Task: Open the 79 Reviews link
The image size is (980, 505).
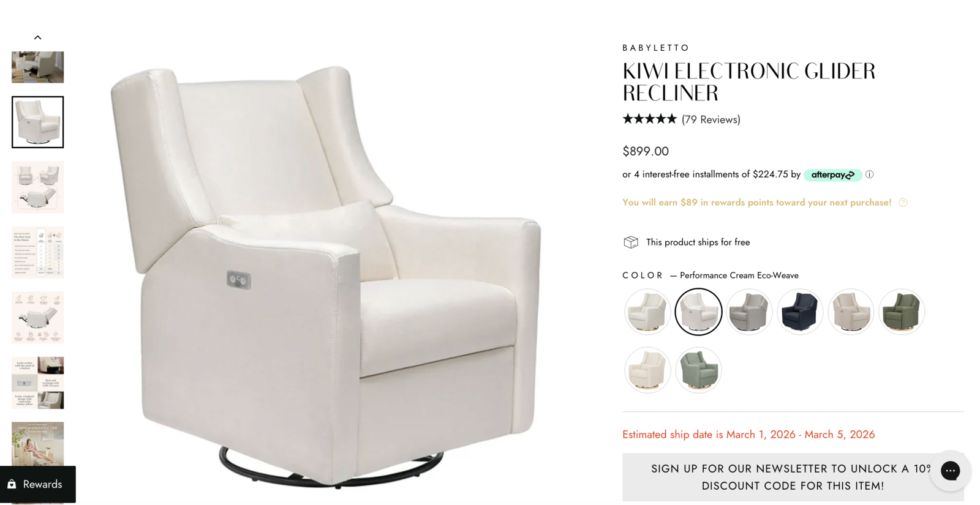Action: [710, 119]
